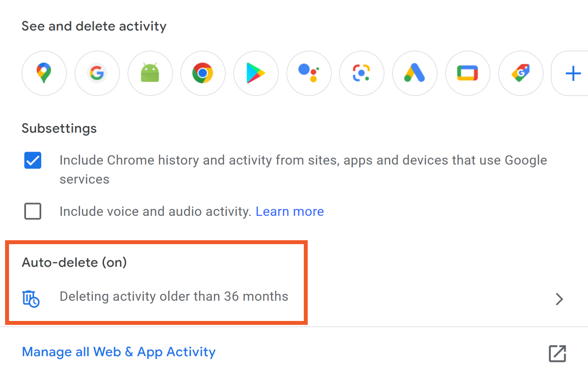Select the Google Shopping activity icon
This screenshot has width=588, height=377.
point(521,73)
